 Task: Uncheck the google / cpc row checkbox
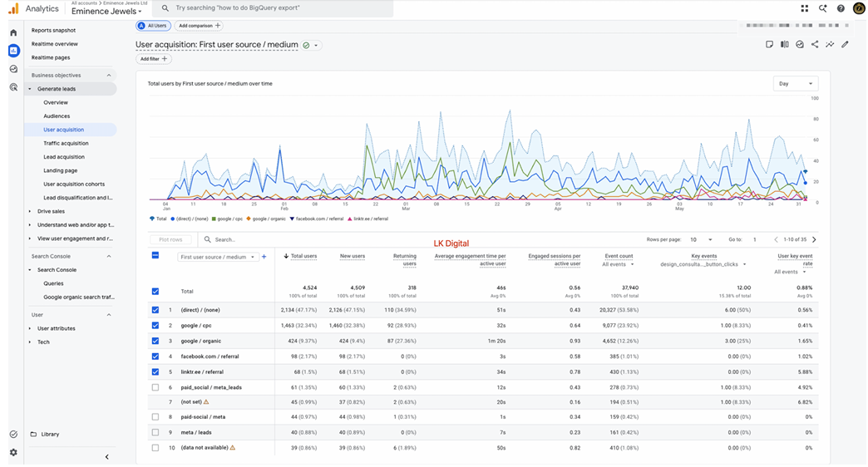155,326
